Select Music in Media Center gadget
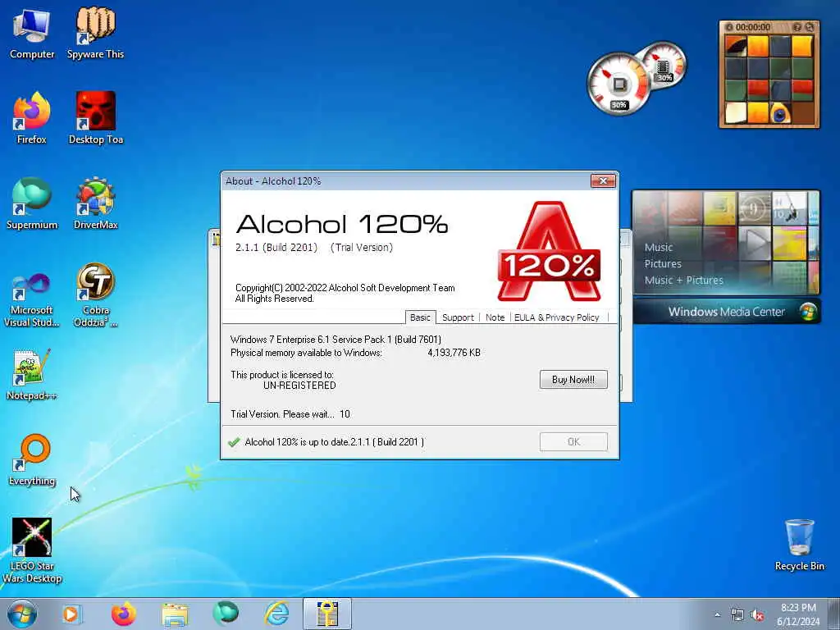 pos(659,248)
